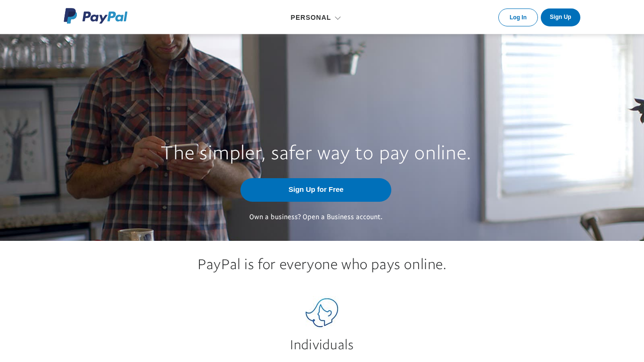This screenshot has height=362, width=644.
Task: Select the Individuals heading
Action: click(322, 345)
